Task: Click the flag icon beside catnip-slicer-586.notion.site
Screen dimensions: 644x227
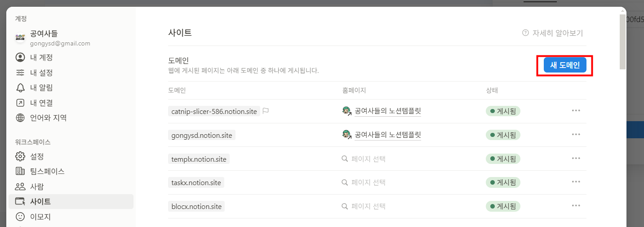Action: [266, 111]
